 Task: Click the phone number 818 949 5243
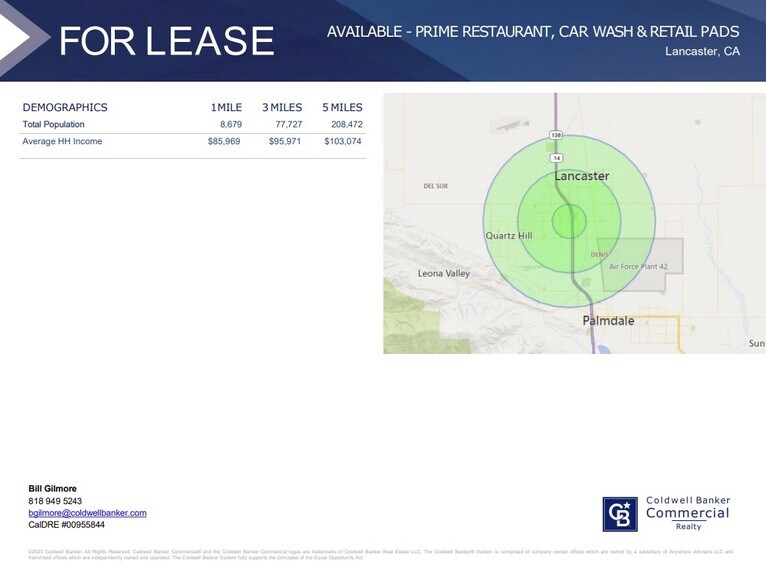pos(55,501)
